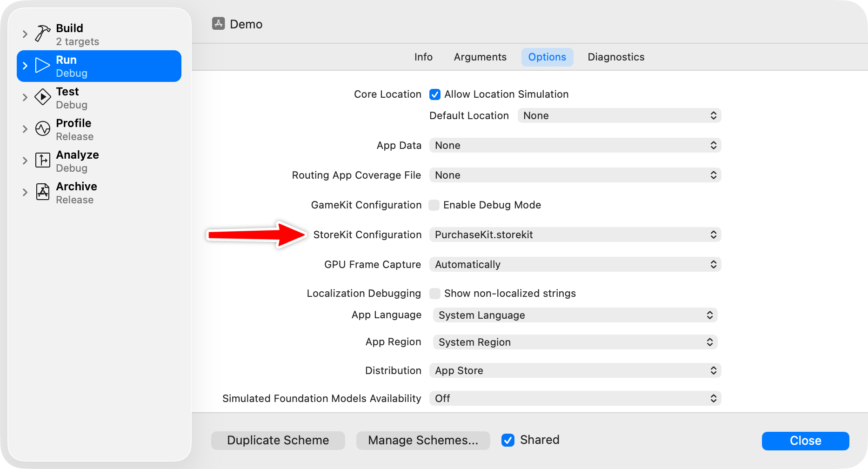Open the Analyze flag icon

(x=43, y=160)
